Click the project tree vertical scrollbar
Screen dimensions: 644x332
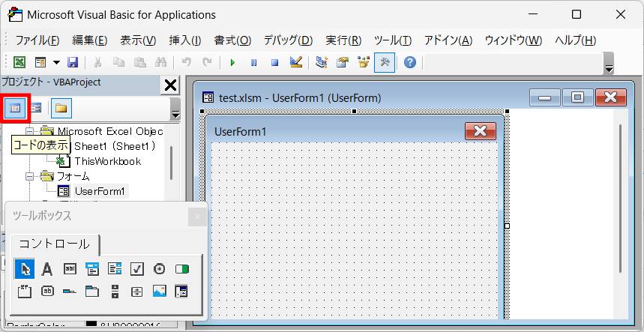pyautogui.click(x=171, y=163)
